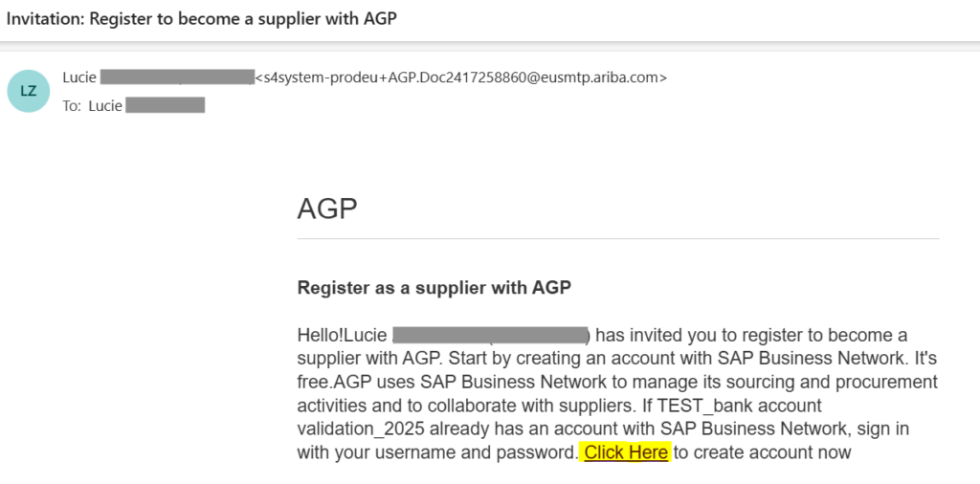980x484 pixels.
Task: Click redacted gray block in body paragraph
Action: coord(490,336)
